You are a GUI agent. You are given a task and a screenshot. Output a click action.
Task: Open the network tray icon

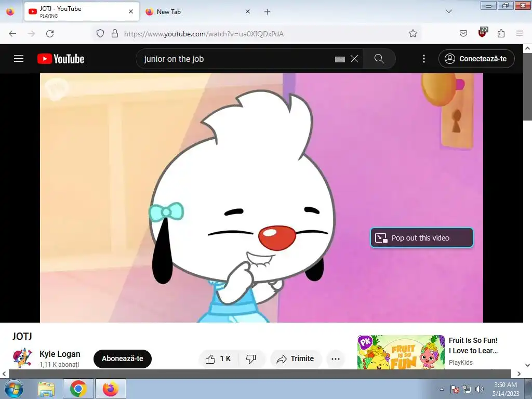coord(467,389)
